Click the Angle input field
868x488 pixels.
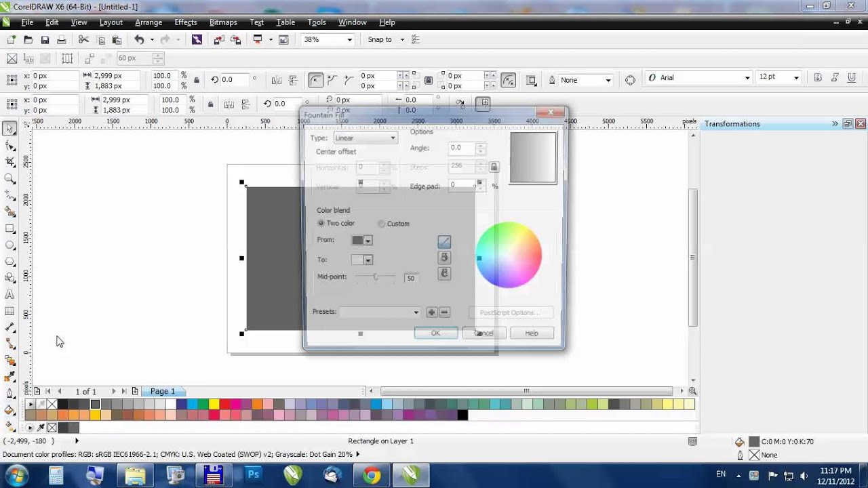point(461,148)
